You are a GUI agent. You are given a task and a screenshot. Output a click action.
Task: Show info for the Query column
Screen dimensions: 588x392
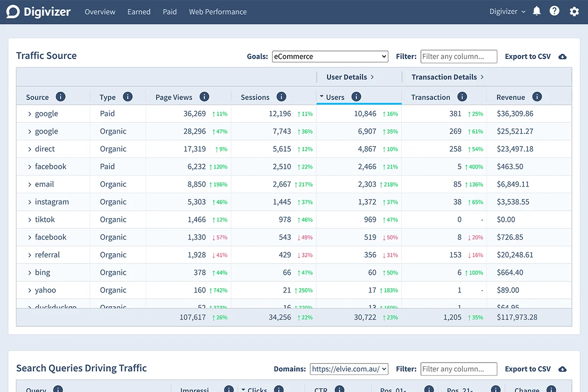(58, 389)
